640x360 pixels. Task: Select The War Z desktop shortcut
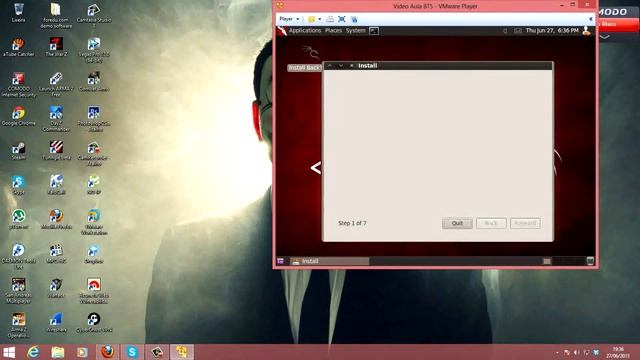coord(56,47)
